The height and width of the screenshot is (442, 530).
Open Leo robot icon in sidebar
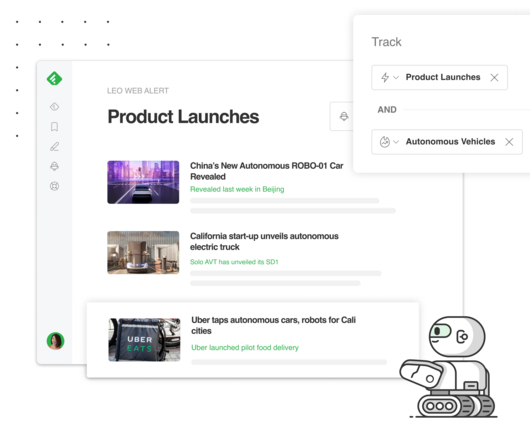click(54, 166)
